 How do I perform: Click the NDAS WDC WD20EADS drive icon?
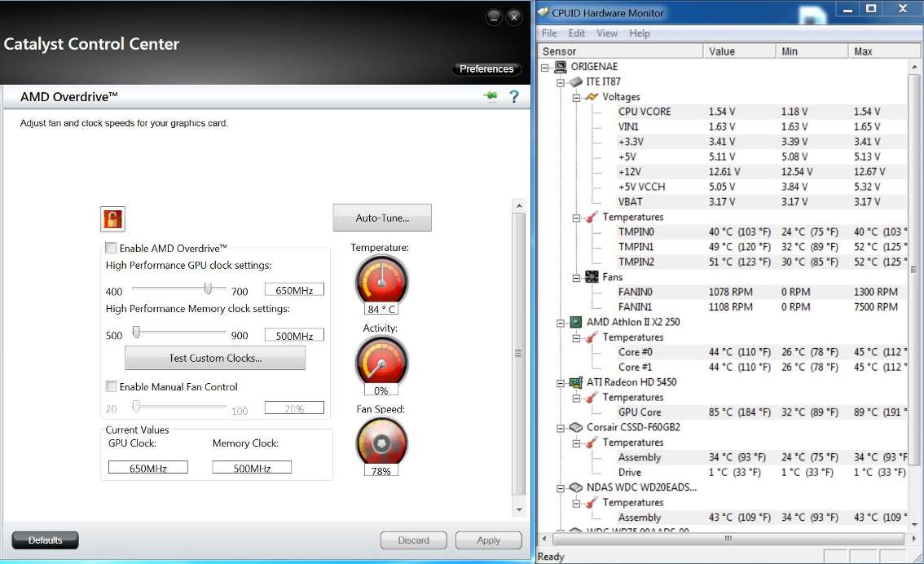coord(576,487)
